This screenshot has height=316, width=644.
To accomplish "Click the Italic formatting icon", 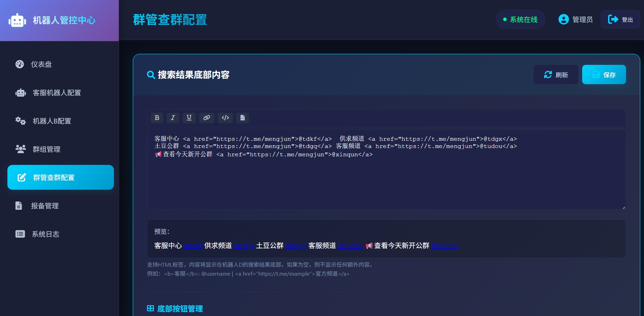I will click(173, 118).
